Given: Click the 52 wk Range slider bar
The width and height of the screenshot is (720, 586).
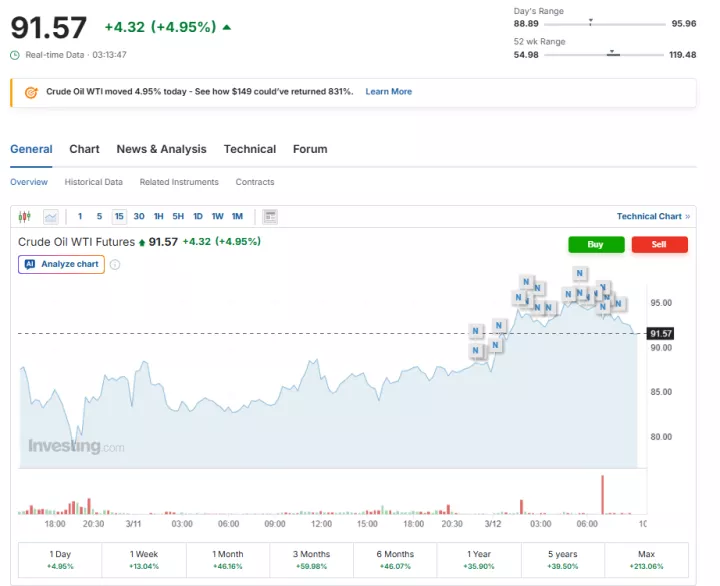Looking at the screenshot, I should point(606,54).
